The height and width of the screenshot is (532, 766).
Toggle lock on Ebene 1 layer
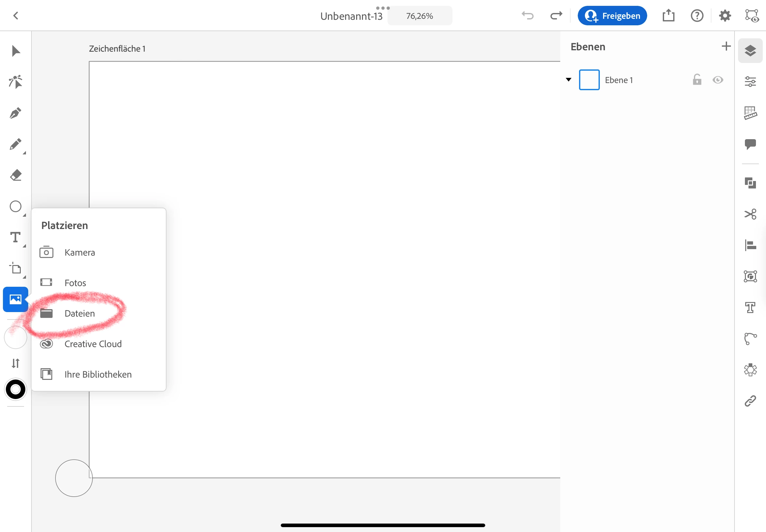click(697, 80)
